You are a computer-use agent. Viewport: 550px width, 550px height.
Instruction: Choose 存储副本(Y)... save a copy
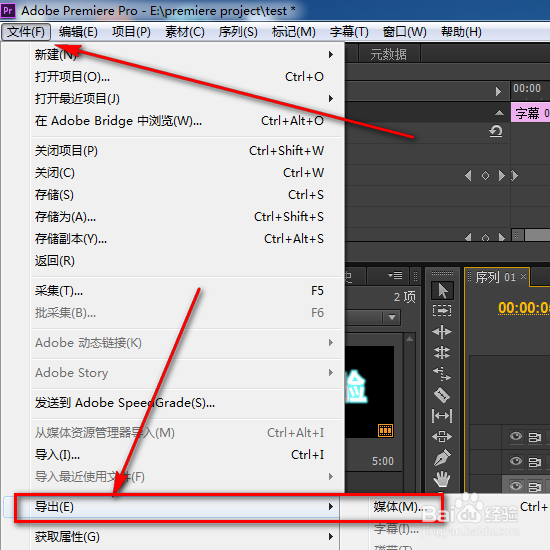186,239
